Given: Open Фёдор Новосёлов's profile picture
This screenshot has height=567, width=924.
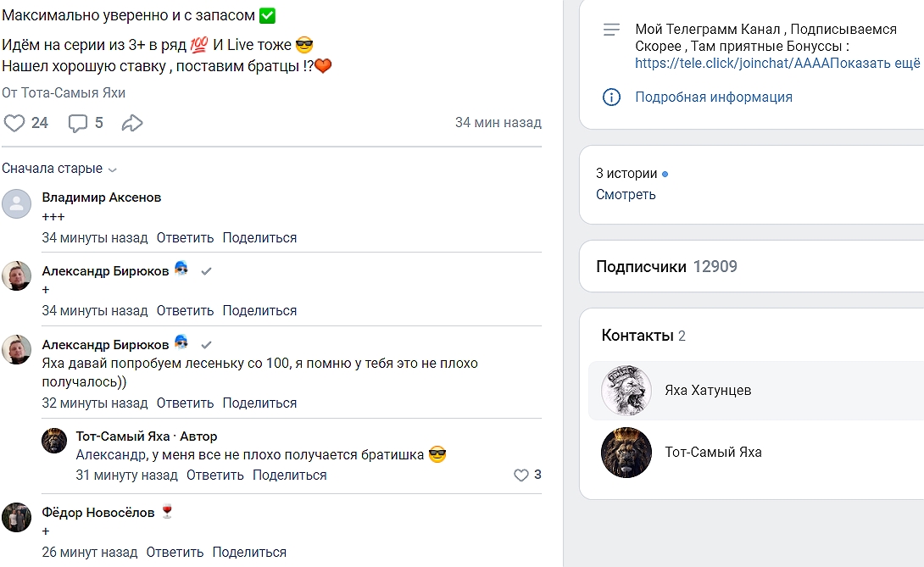Looking at the screenshot, I should (x=17, y=516).
